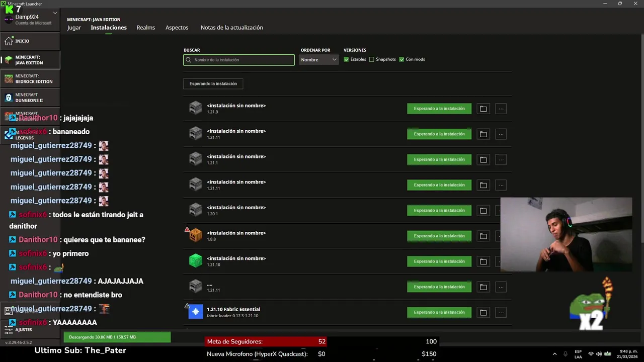Enable the Snapshots checkbox
644x362 pixels.
point(372,59)
